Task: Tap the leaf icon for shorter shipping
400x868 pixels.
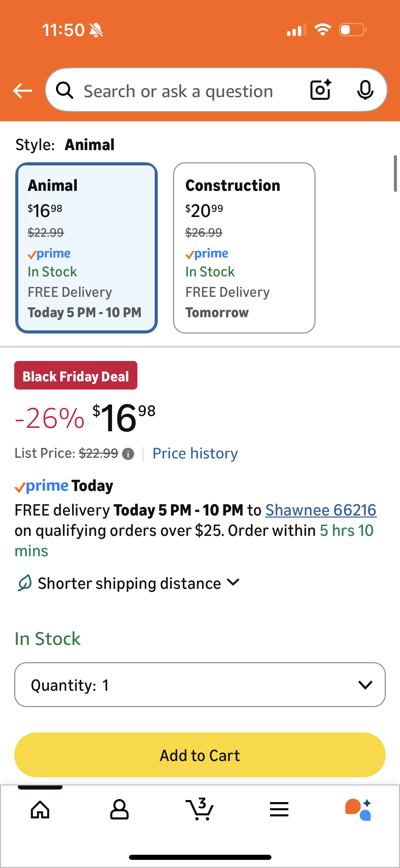Action: (24, 583)
